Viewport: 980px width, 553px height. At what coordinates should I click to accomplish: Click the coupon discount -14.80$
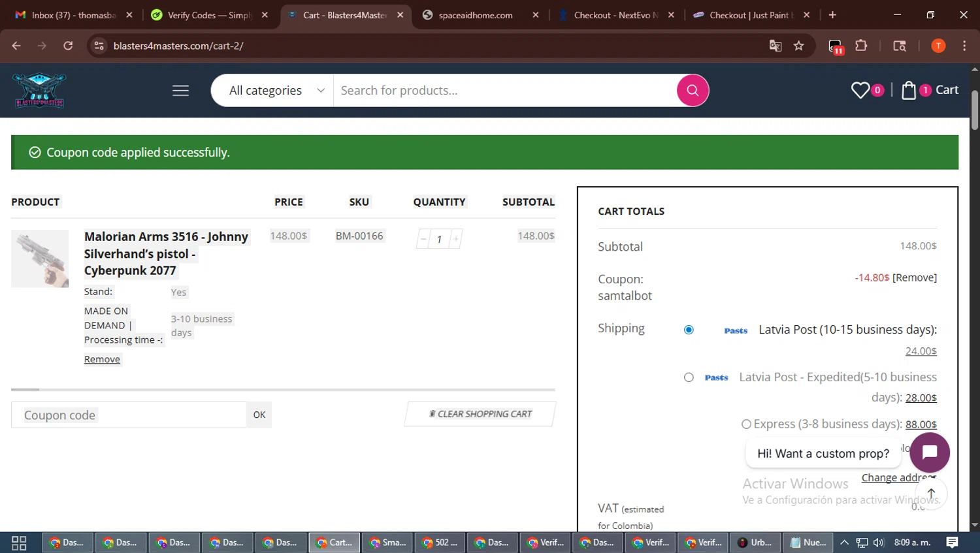(x=872, y=277)
